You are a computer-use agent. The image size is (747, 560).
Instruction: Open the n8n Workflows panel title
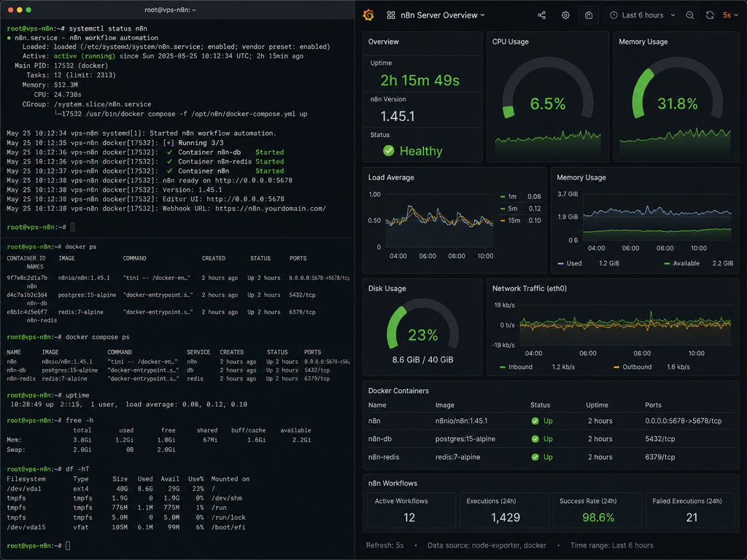tap(392, 483)
